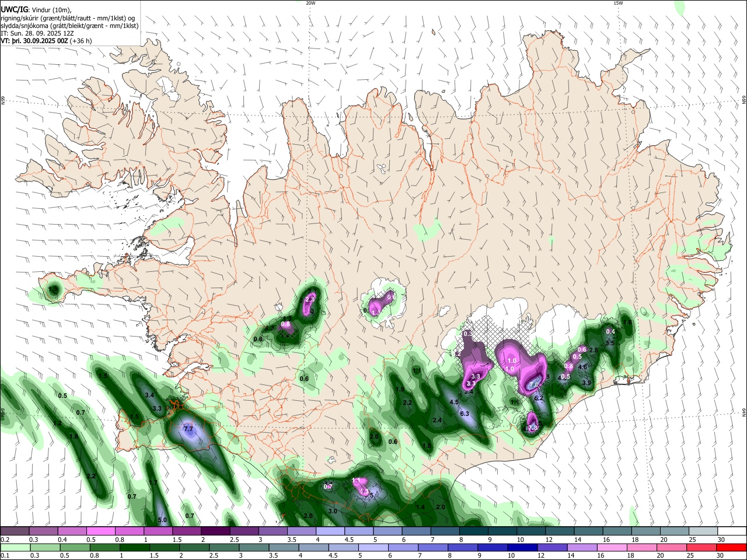Image resolution: width=747 pixels, height=560 pixels.
Task: Select the 6.3 precipitation value label
Action: (465, 414)
